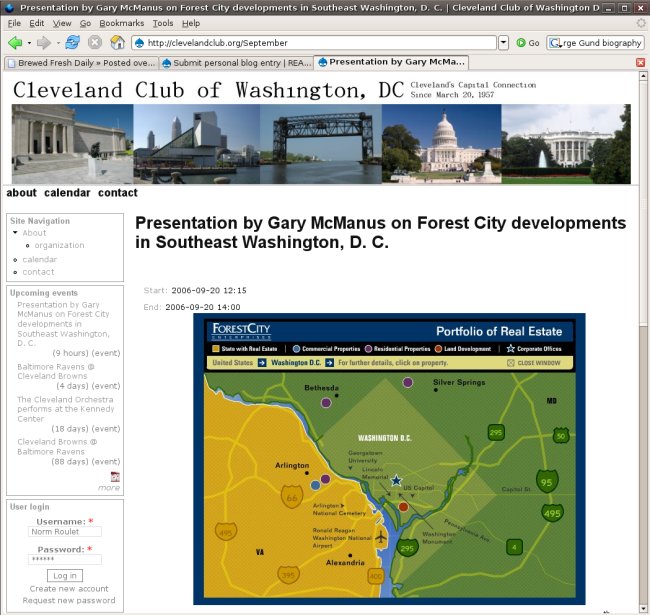Image resolution: width=650 pixels, height=615 pixels.
Task: Click the US Capitol banner photo
Action: [x=441, y=144]
